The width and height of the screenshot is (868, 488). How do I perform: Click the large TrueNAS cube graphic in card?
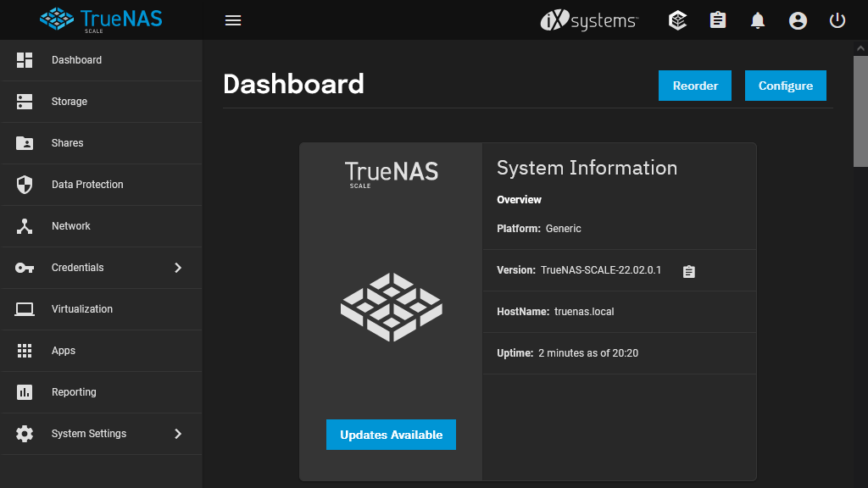(x=392, y=307)
